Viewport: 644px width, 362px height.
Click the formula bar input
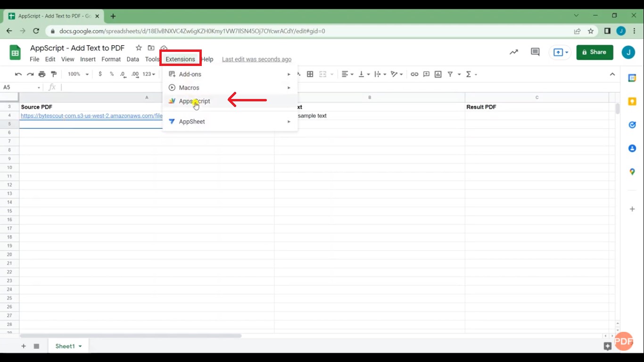pyautogui.click(x=339, y=87)
